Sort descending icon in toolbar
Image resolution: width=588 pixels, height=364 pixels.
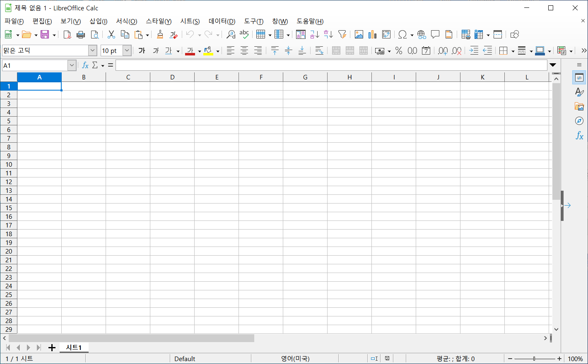coord(328,35)
